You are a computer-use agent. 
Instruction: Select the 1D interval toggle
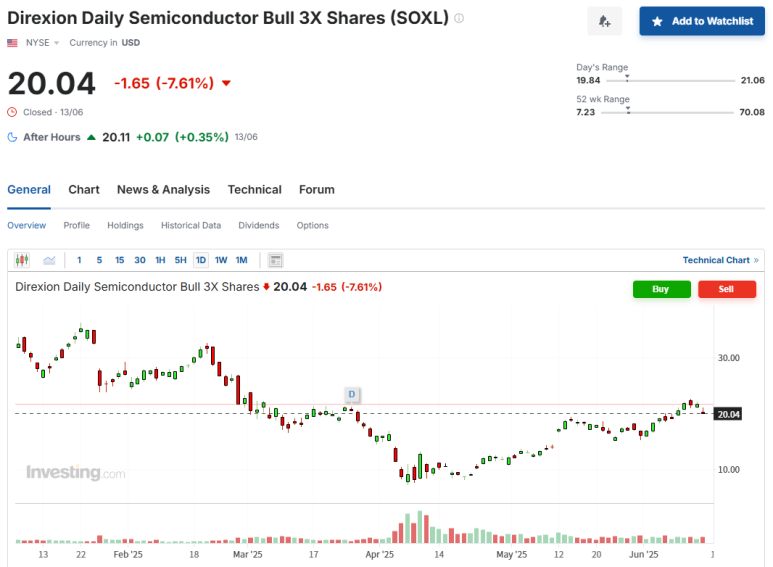(x=201, y=260)
